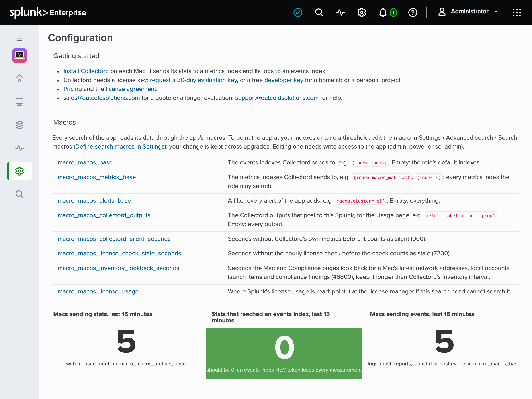Expand the Administrator user menu
This screenshot has width=532, height=399.
(x=467, y=12)
